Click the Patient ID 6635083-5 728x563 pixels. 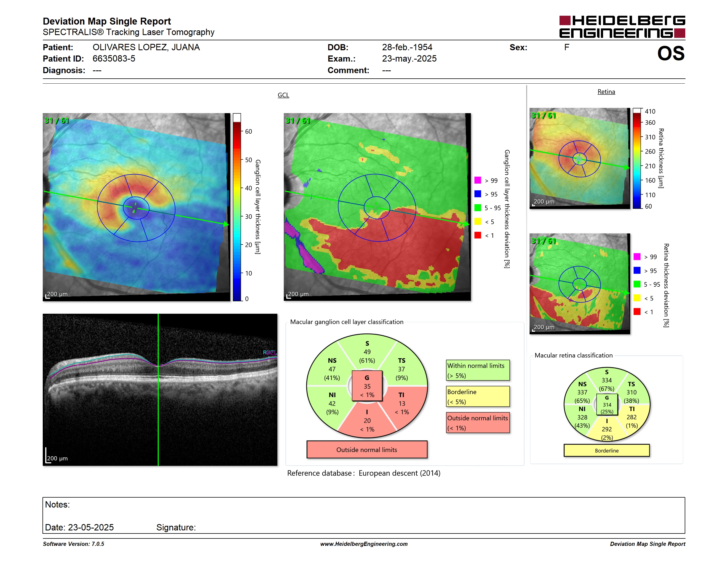(x=114, y=59)
